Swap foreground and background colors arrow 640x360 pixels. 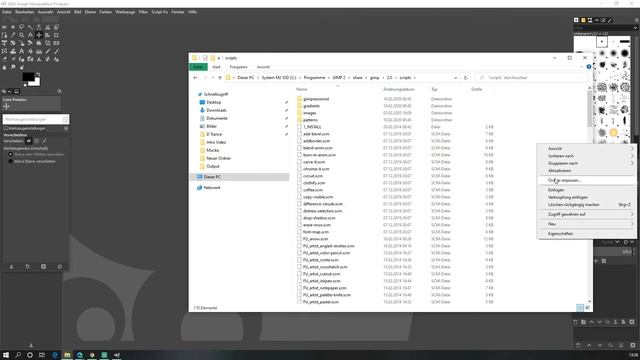[x=38, y=74]
